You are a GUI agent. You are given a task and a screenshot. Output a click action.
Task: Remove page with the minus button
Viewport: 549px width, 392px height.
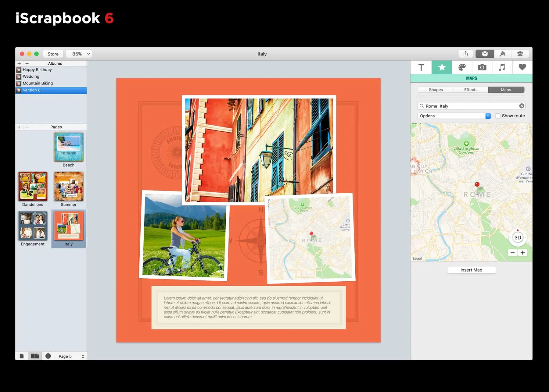pyautogui.click(x=27, y=127)
